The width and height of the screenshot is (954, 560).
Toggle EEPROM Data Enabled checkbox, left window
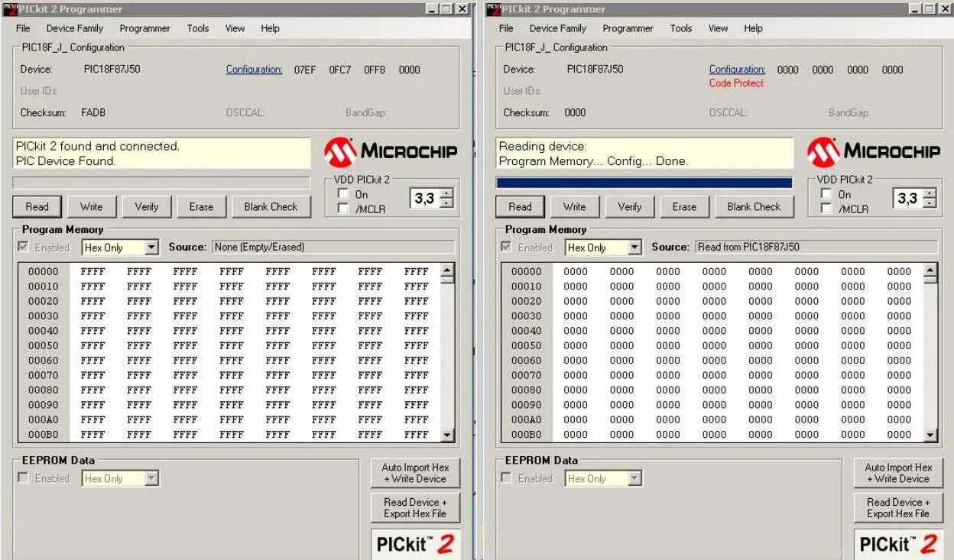pos(23,477)
